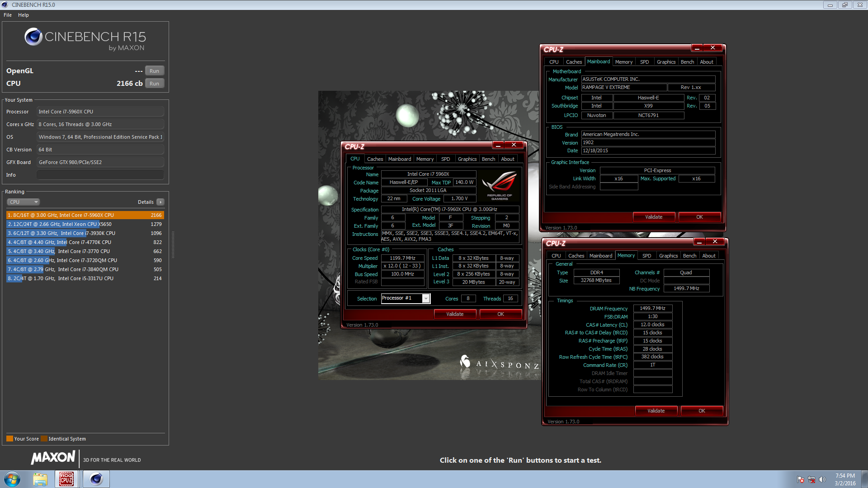Screen dimensions: 868x488
Task: Open the Cinebench title bar icon
Action: coord(5,5)
